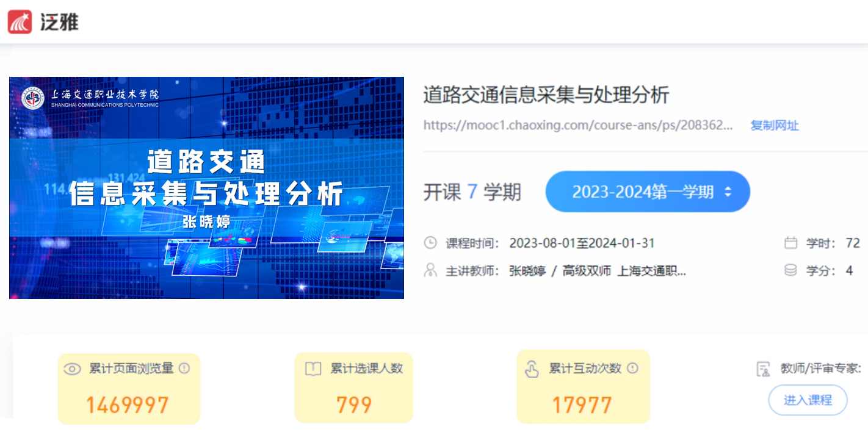Click 复制网址 to copy the course URL
This screenshot has height=446, width=868.
point(775,126)
